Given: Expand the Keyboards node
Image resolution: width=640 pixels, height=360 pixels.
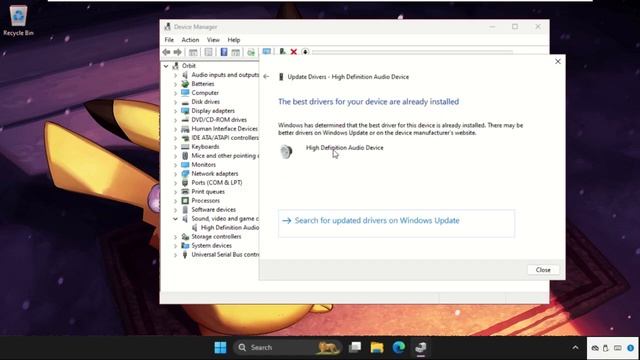Looking at the screenshot, I should pyautogui.click(x=176, y=147).
